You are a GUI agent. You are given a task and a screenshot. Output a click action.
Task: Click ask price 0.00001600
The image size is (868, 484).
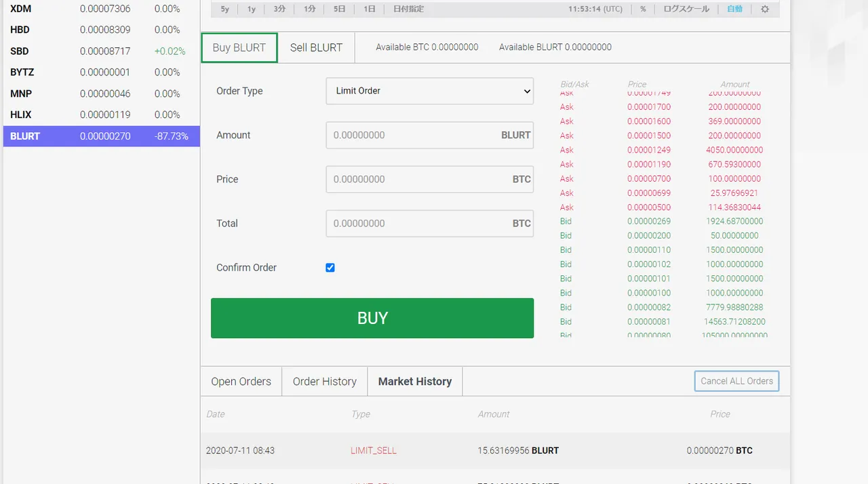[649, 121]
